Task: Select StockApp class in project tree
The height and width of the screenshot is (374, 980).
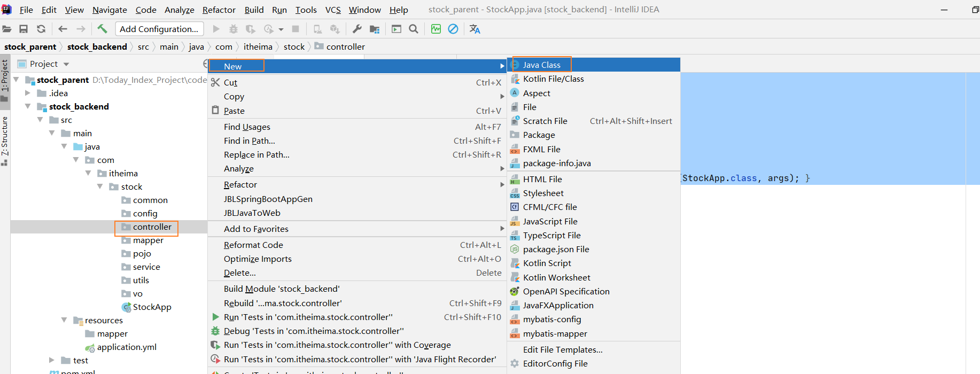Action: (152, 307)
